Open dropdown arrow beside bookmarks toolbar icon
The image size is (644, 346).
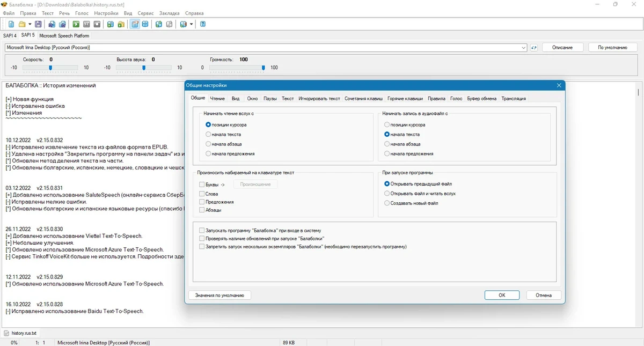pyautogui.click(x=192, y=24)
